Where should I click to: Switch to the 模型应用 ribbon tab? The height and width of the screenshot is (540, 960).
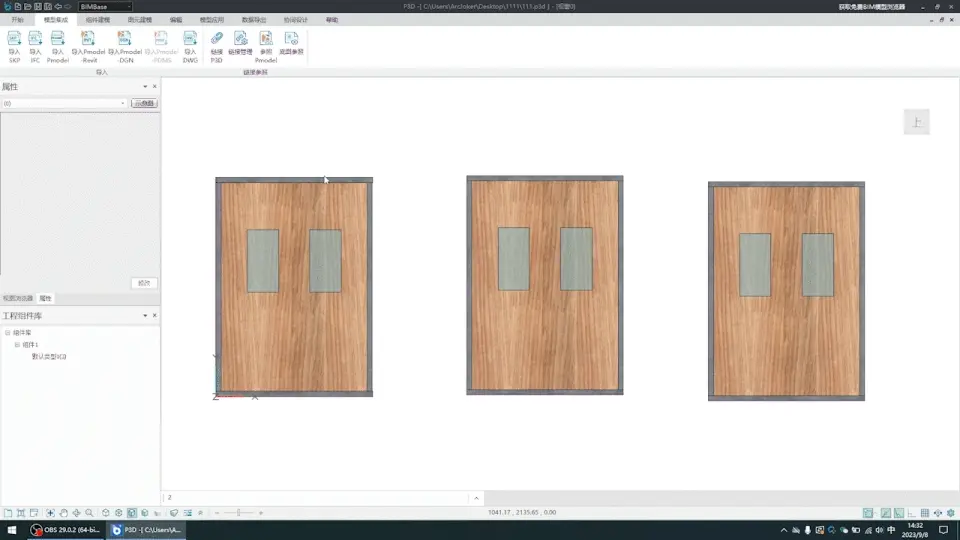[x=212, y=20]
